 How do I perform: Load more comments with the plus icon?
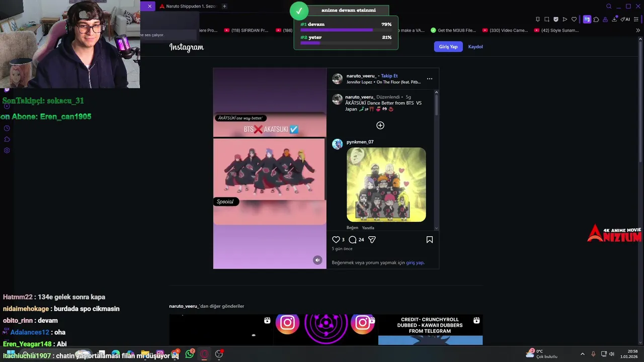[380, 125]
